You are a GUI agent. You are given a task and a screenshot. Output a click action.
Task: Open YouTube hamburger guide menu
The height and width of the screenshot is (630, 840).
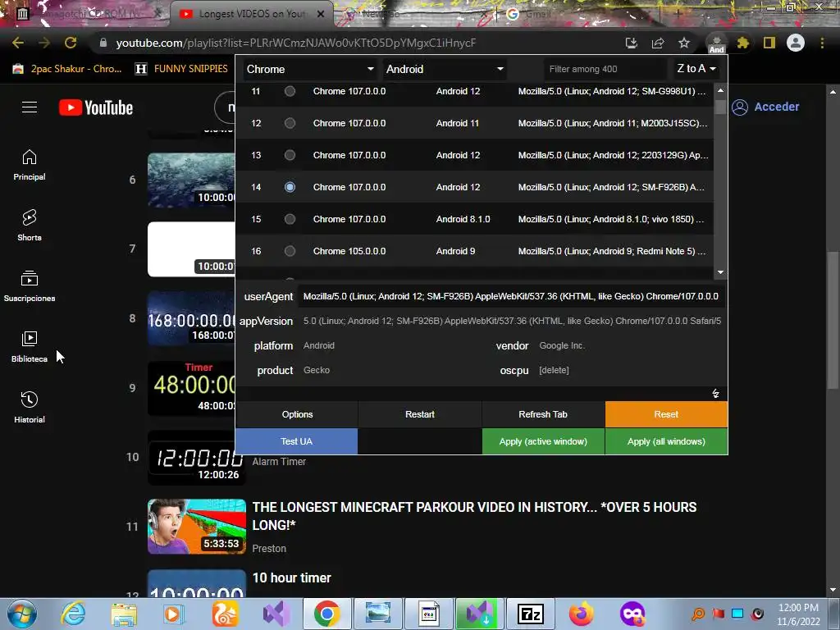tap(30, 107)
